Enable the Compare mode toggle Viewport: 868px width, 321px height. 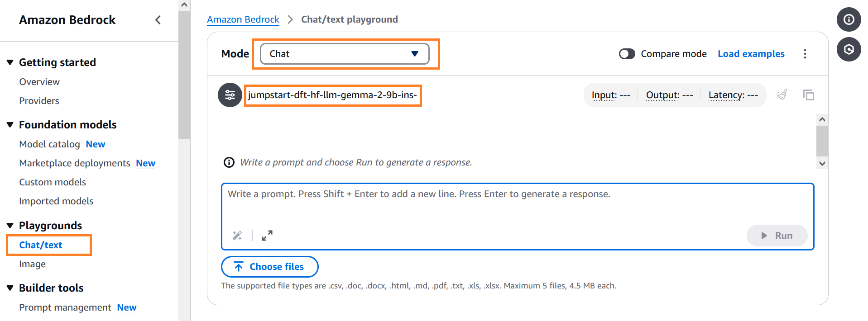tap(627, 54)
